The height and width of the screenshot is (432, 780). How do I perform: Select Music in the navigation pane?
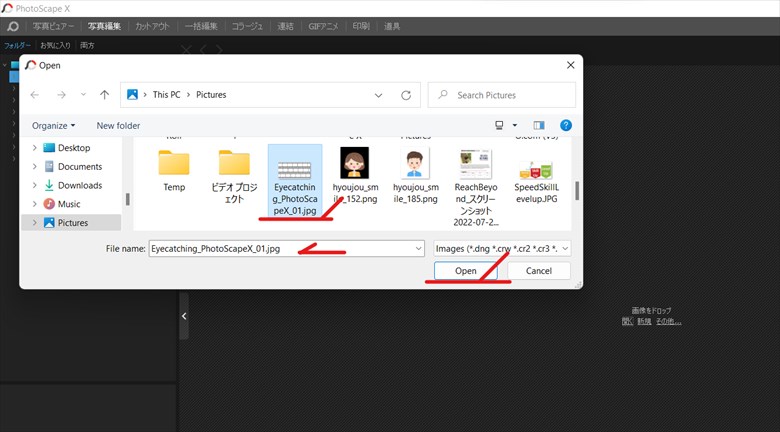tap(69, 204)
